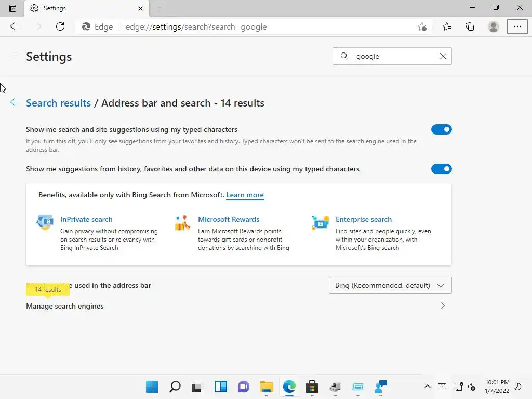Screen dimensions: 532x399
Task: Clear the google search with X
Action: [443, 56]
